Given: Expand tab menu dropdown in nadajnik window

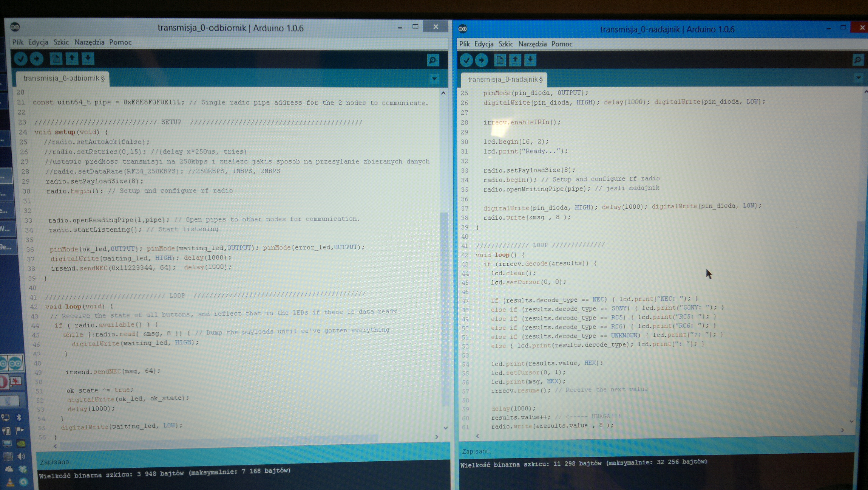Looking at the screenshot, I should pyautogui.click(x=858, y=78).
